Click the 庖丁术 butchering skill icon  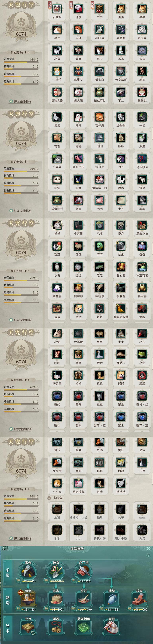click(x=83, y=572)
